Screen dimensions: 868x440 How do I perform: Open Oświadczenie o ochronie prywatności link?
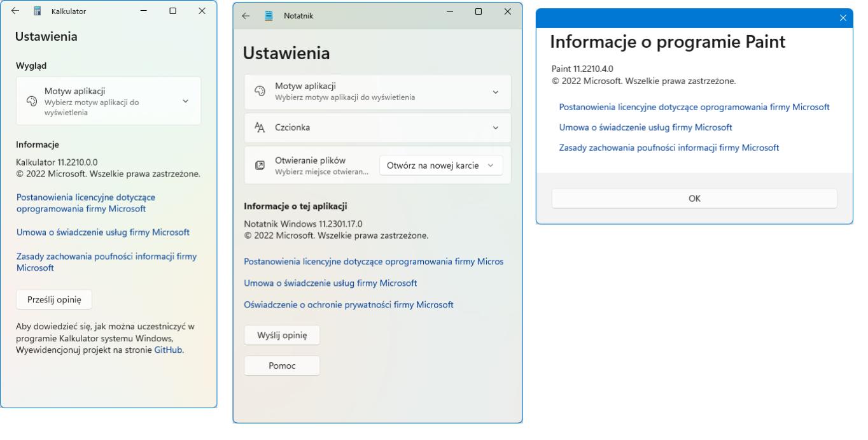[349, 305]
